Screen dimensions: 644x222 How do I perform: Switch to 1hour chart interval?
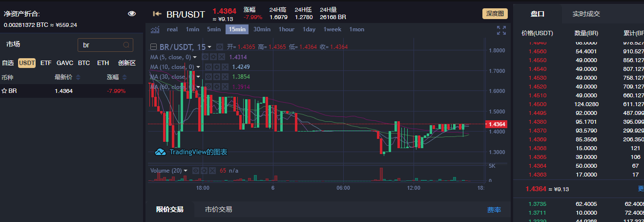pos(286,29)
